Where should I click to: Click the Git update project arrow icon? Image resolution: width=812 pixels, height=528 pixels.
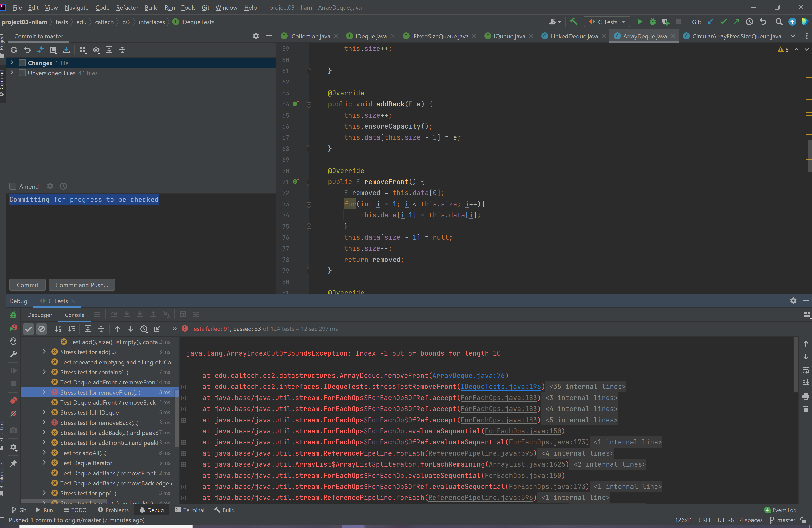(710, 22)
